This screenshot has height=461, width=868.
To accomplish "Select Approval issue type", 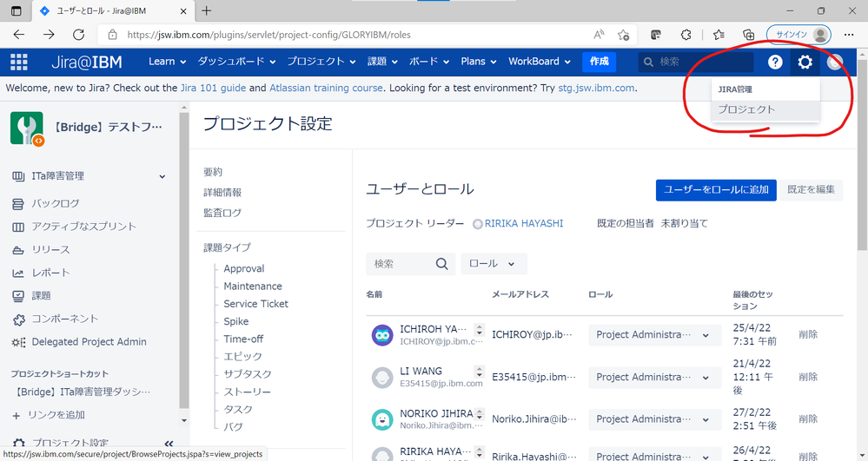I will point(244,269).
